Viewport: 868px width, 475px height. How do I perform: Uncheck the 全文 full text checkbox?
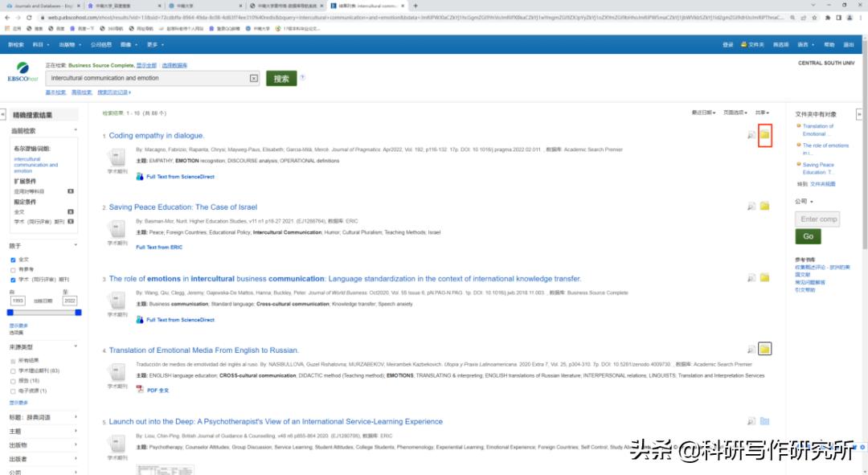click(13, 260)
